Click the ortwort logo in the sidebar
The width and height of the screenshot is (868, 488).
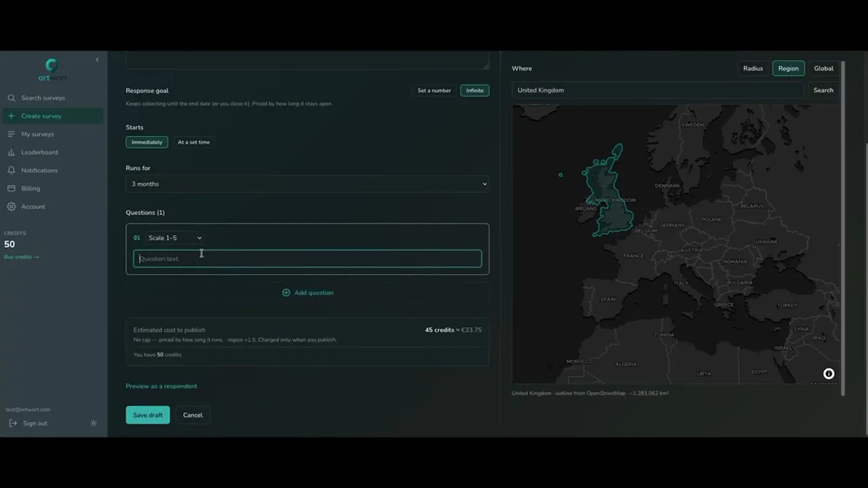(52, 70)
